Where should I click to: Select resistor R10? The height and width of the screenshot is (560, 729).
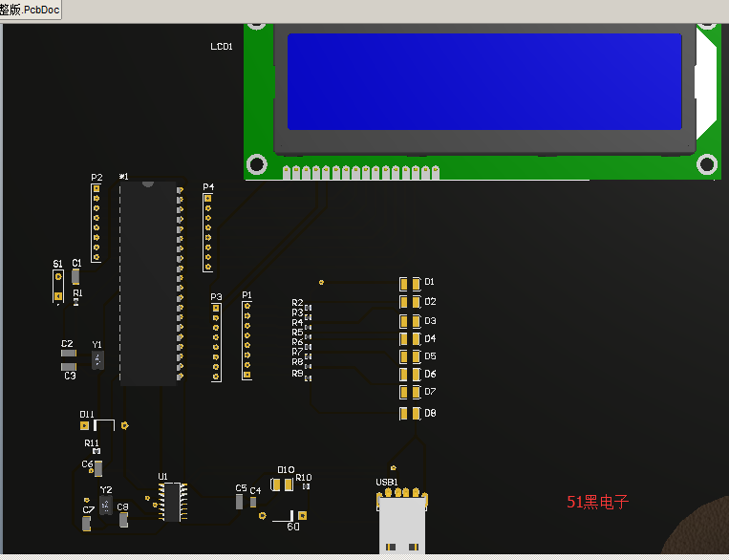click(x=306, y=486)
